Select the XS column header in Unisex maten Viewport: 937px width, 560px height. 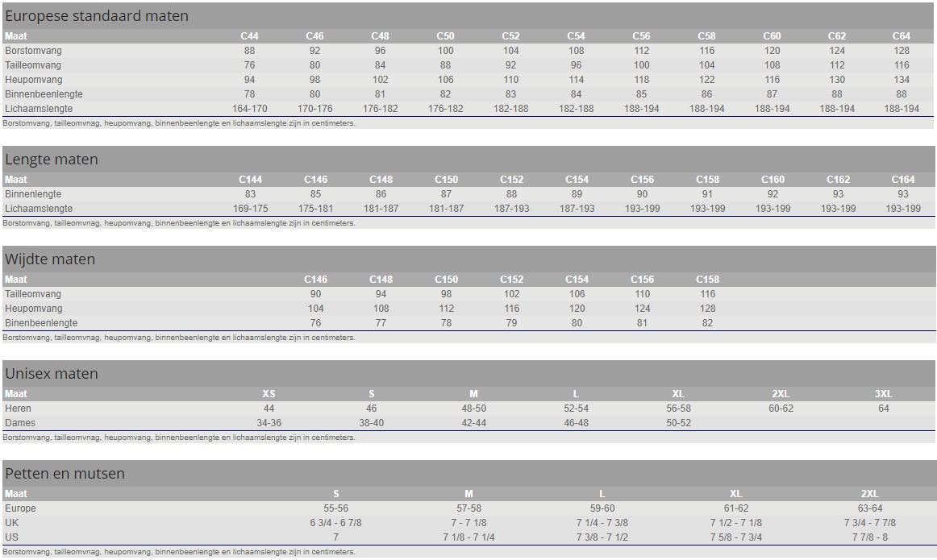tap(269, 394)
